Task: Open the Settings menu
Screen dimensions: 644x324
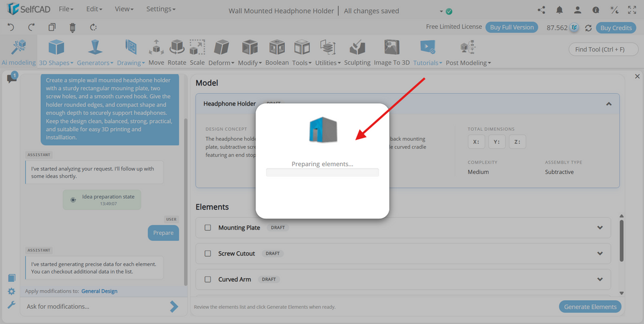Action: (160, 9)
